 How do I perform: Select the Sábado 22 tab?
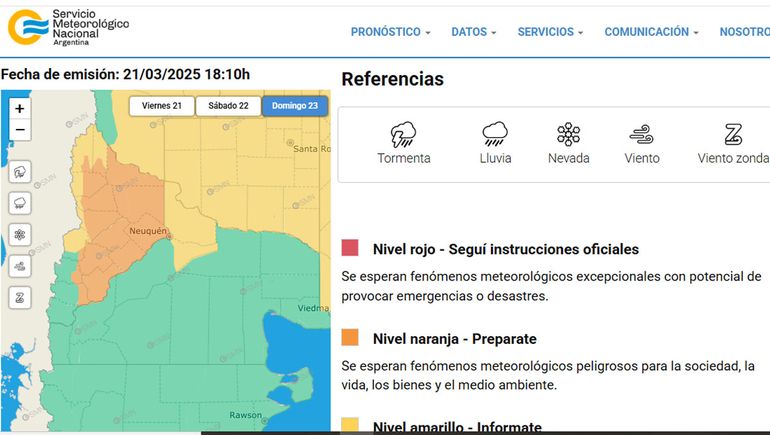coord(228,106)
